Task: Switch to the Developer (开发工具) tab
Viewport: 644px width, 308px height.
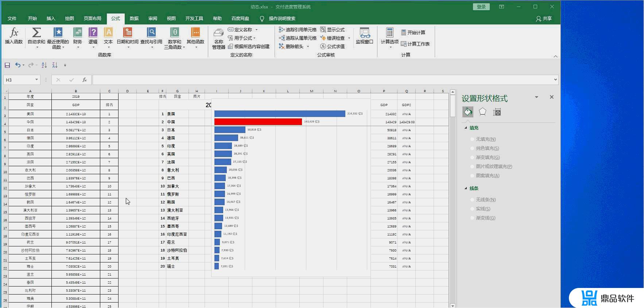Action: pyautogui.click(x=194, y=19)
